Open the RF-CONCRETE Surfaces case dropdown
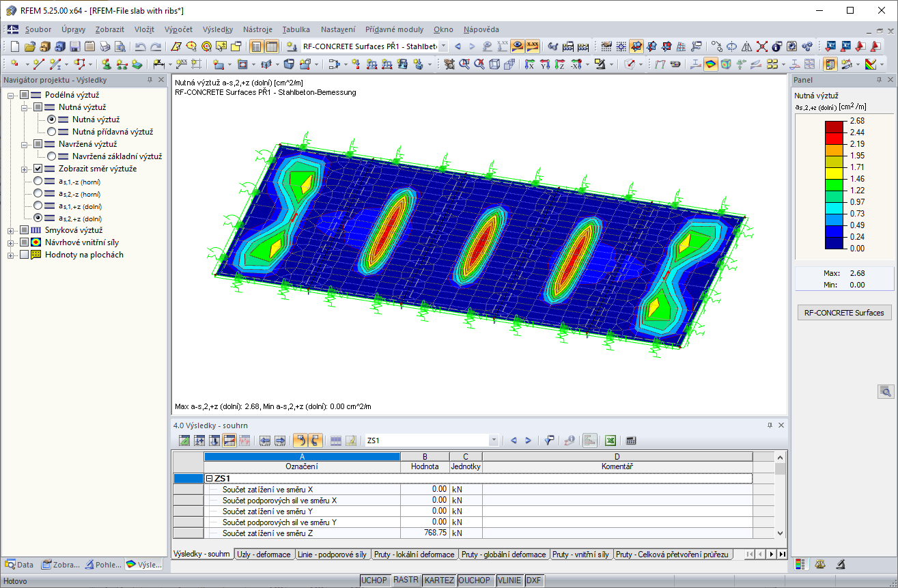The width and height of the screenshot is (898, 588). [443, 46]
